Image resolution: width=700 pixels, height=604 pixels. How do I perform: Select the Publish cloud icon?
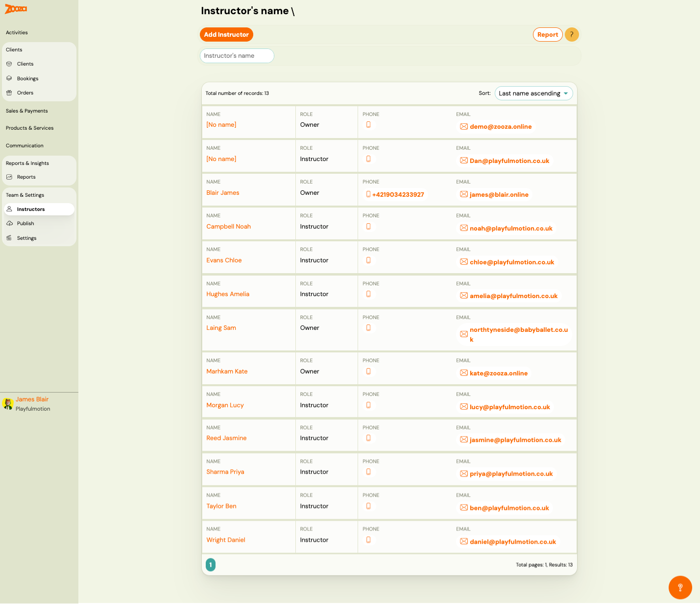tap(9, 223)
